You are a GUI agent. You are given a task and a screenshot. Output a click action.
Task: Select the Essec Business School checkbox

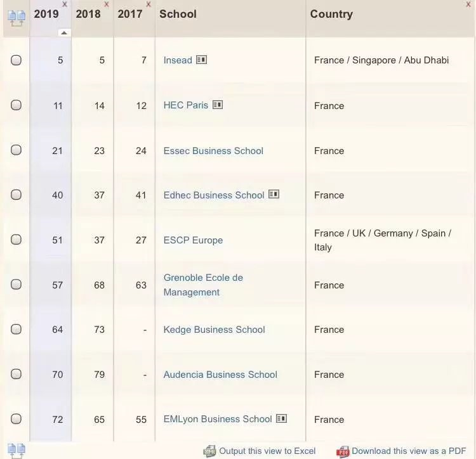(16, 150)
